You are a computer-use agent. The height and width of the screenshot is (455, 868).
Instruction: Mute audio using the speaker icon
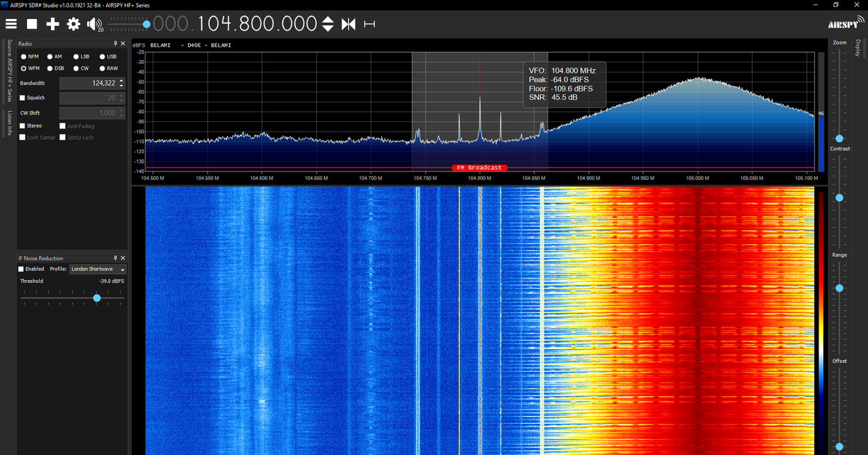coord(94,24)
